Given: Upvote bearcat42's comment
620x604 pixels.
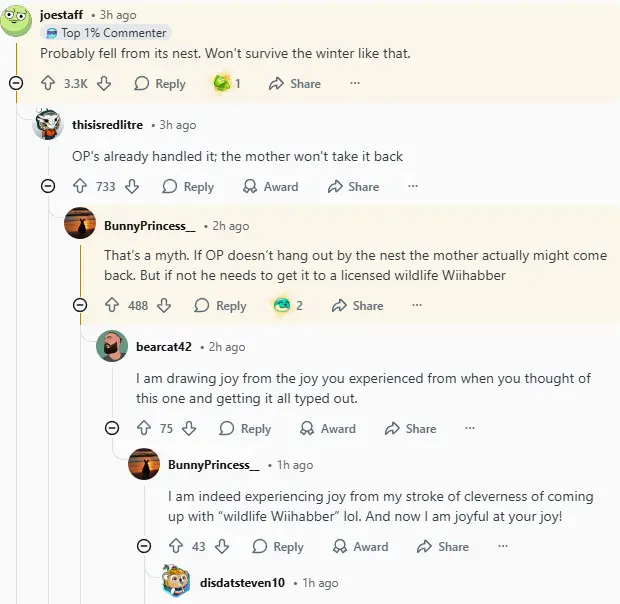Looking at the screenshot, I should pyautogui.click(x=144, y=428).
